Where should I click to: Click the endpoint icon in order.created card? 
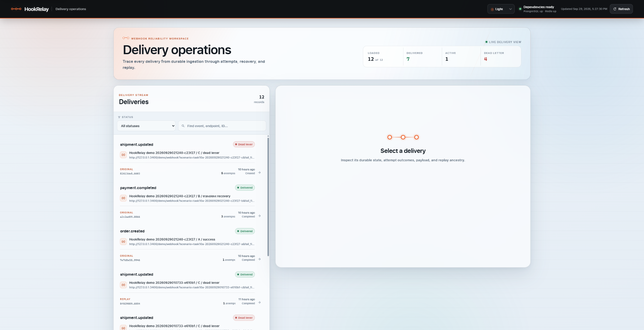(x=123, y=242)
